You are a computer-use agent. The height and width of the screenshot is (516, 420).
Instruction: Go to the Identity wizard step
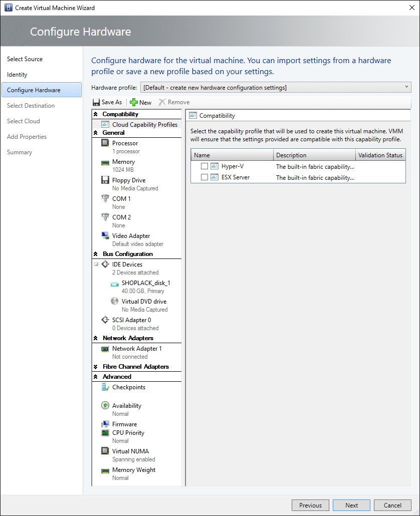click(17, 74)
